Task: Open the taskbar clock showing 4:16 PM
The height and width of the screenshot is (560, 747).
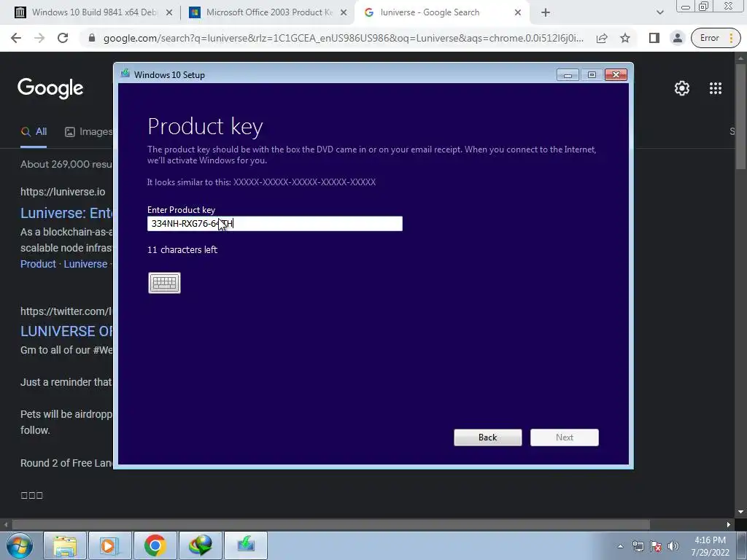Action: pyautogui.click(x=710, y=546)
